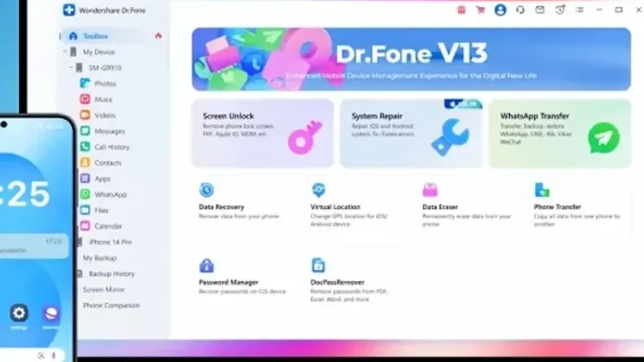Open Phone Companion section
Viewport: 644px width, 362px height.
click(111, 305)
